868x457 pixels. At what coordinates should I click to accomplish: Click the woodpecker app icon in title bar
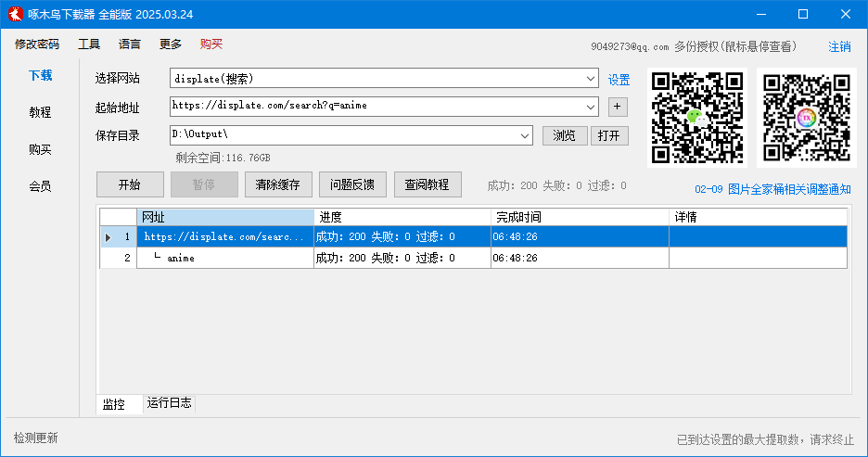(15, 14)
